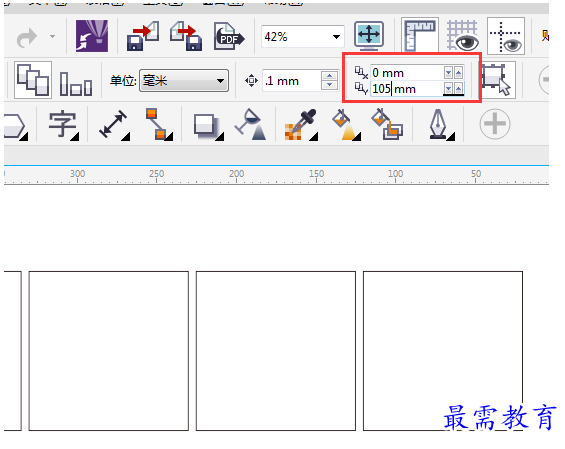Click the Full-screen preview icon
Viewport: 565px width, 449px height.
(369, 35)
